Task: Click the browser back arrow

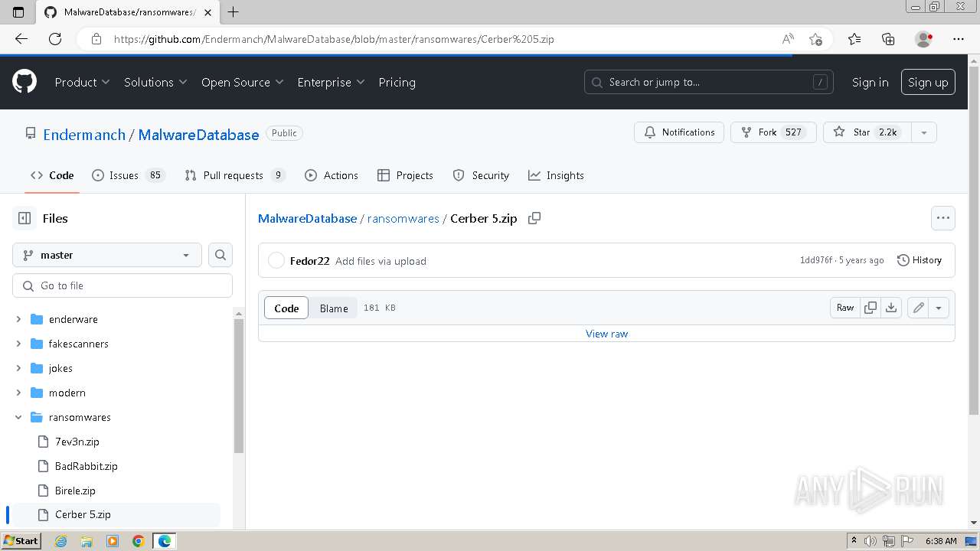Action: tap(21, 39)
